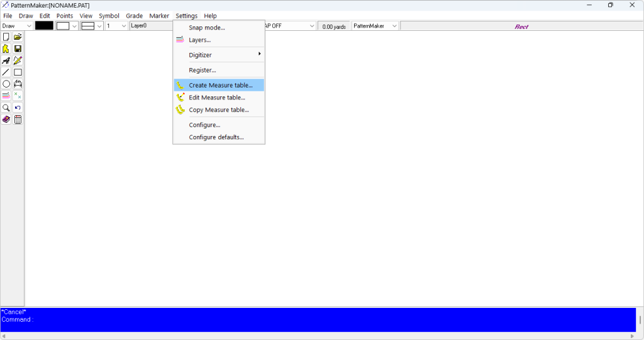Viewport: 644px width, 340px height.
Task: Click the Copy Measure table menu icon
Action: [x=180, y=110]
